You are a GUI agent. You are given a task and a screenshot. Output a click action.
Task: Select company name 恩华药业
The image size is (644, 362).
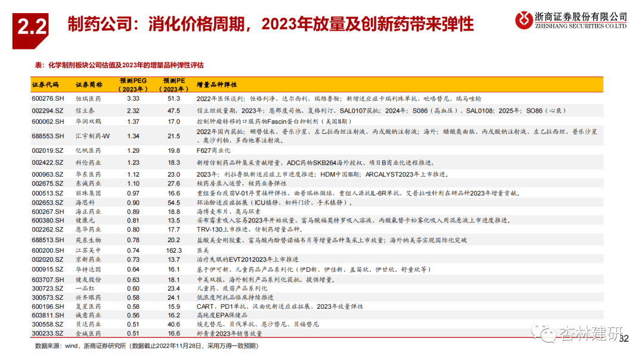coord(88,229)
